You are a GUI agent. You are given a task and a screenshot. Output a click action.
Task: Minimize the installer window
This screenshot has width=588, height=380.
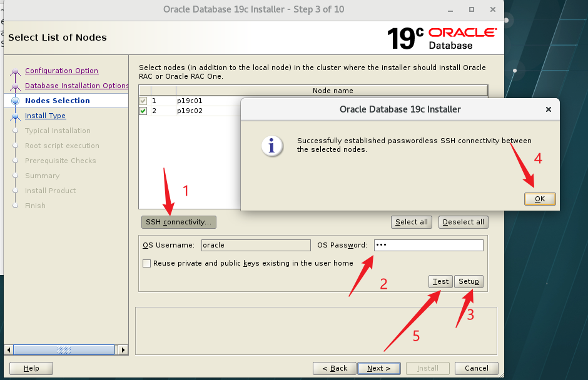tap(450, 10)
